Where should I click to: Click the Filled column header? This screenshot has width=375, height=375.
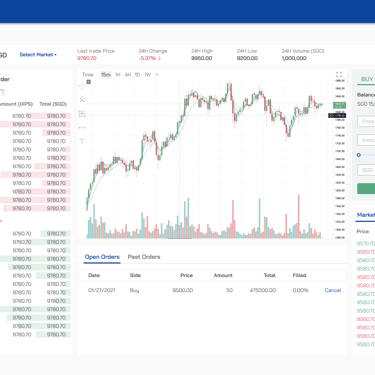299,275
